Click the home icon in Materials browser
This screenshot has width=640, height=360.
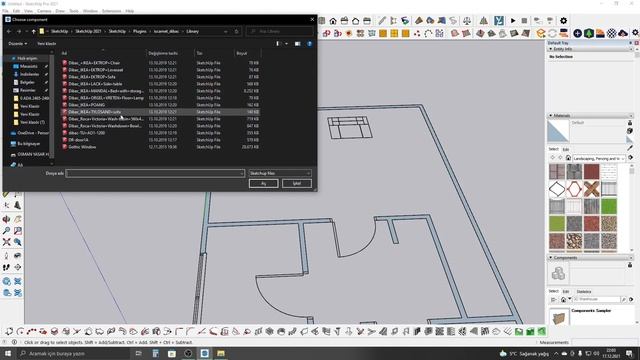coord(568,158)
